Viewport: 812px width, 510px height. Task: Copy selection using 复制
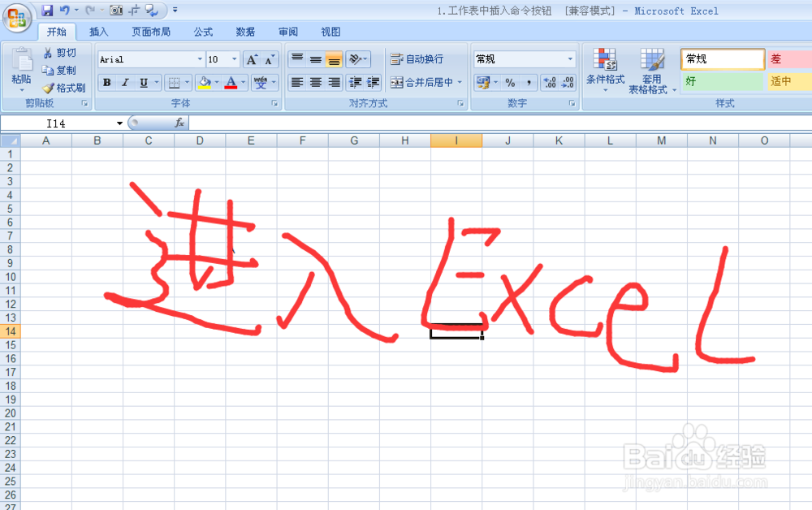pyautogui.click(x=59, y=71)
